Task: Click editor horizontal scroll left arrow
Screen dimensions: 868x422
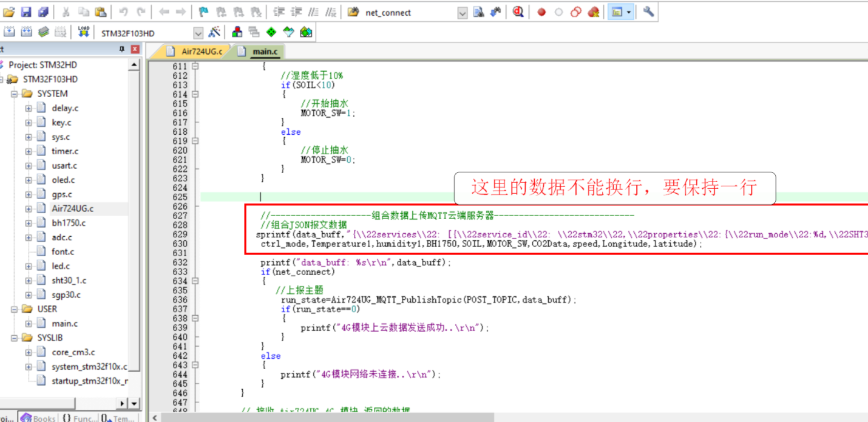Action: tap(155, 418)
